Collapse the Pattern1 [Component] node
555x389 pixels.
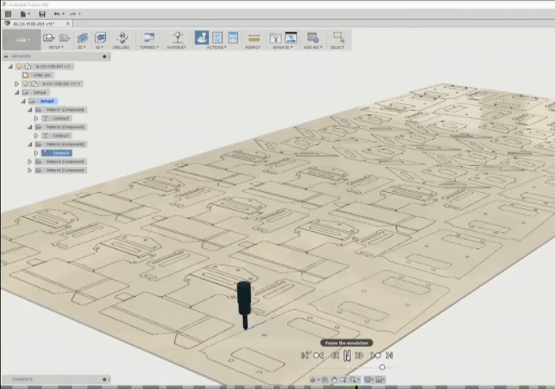pos(30,110)
